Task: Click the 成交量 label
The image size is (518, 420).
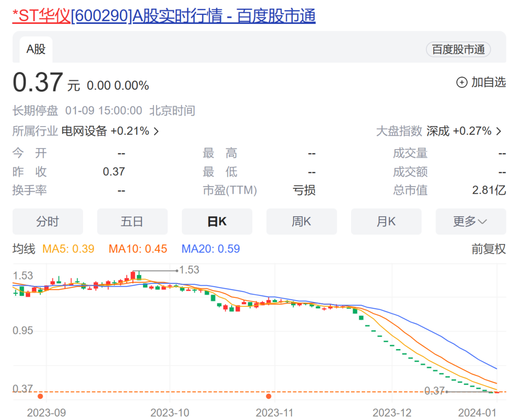Action: 410,153
